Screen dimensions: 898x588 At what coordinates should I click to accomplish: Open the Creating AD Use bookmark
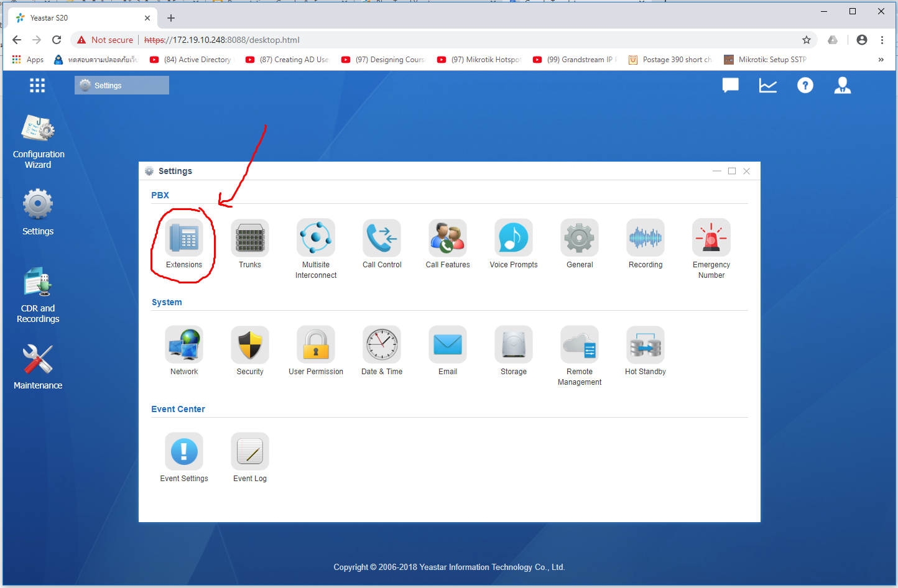tap(287, 60)
